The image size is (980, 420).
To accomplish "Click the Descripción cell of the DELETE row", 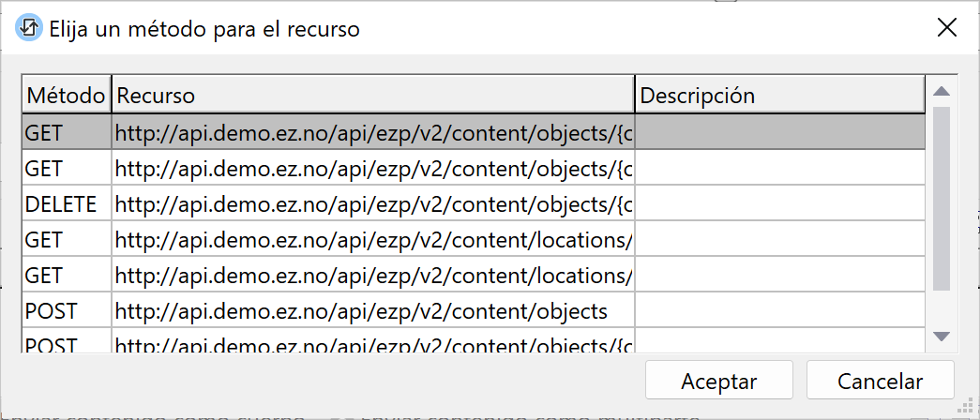I will [779, 203].
